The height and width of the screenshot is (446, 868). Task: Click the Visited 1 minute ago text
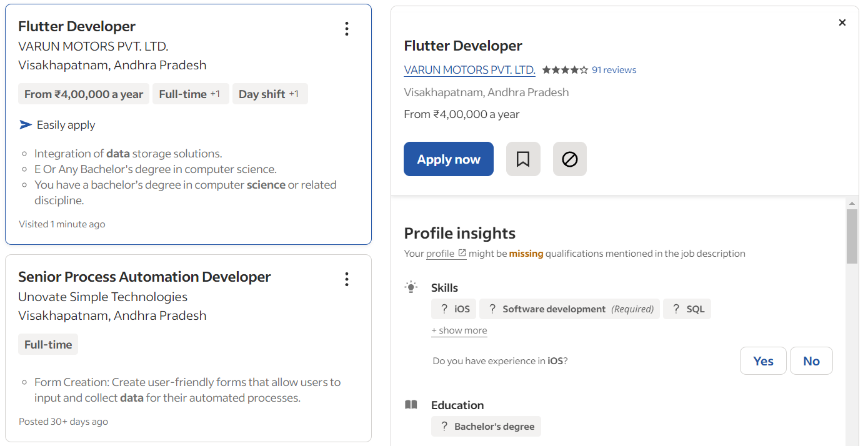point(62,224)
